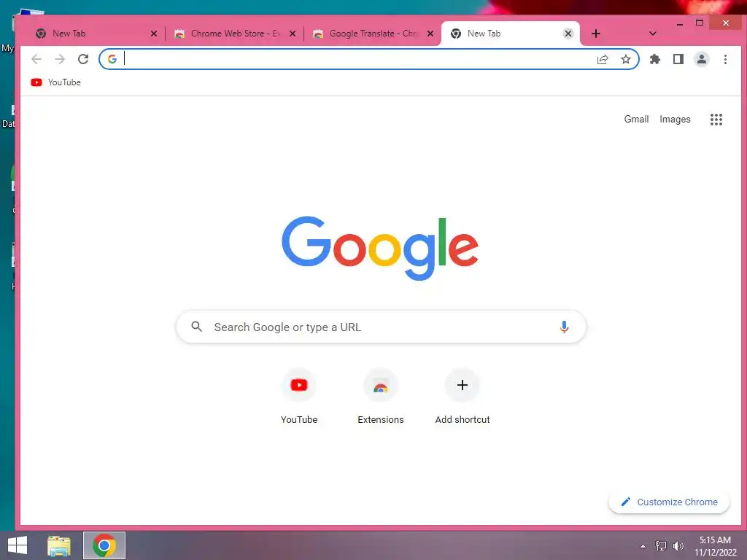This screenshot has height=560, width=747.
Task: Add shortcut plus tile
Action: tap(462, 397)
